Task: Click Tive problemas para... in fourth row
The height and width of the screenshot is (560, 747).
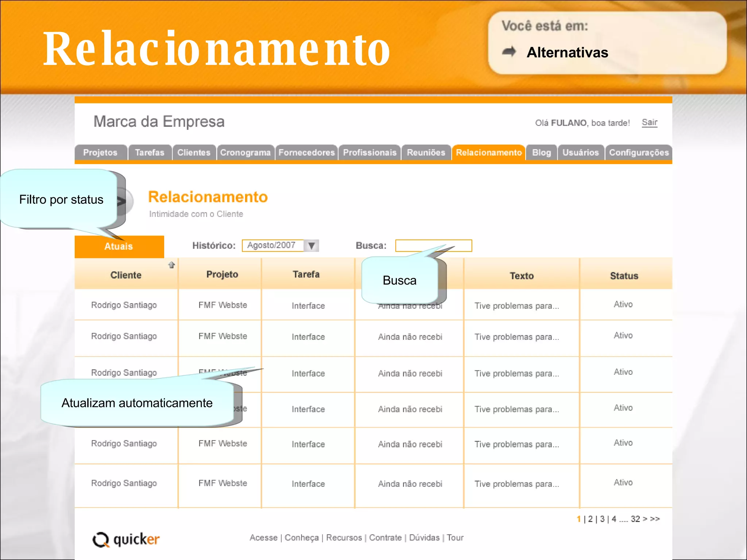Action: pos(516,409)
